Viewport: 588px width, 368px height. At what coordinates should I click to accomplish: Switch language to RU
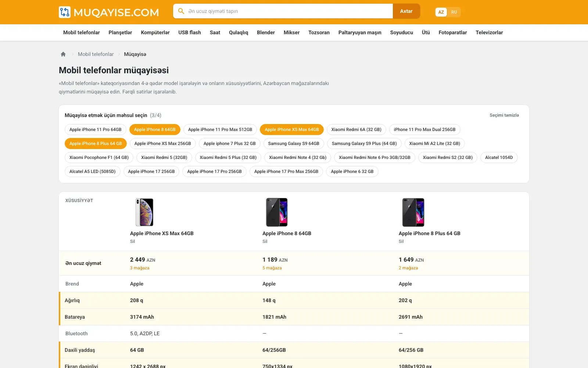(454, 12)
